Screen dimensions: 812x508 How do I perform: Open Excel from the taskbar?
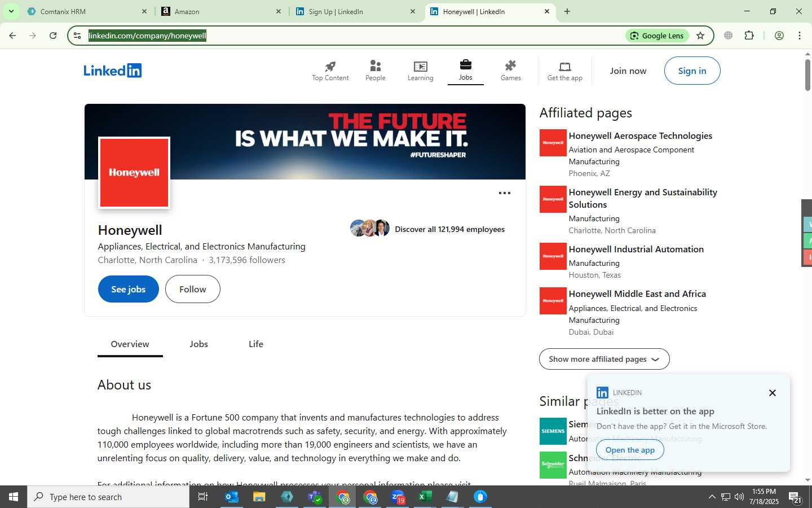click(425, 497)
